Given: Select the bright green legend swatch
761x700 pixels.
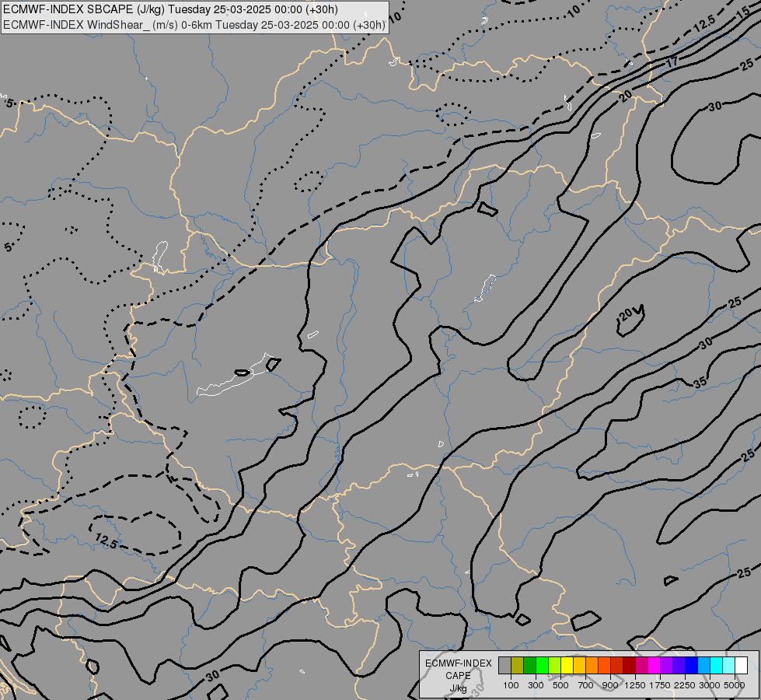Looking at the screenshot, I should coord(542,666).
